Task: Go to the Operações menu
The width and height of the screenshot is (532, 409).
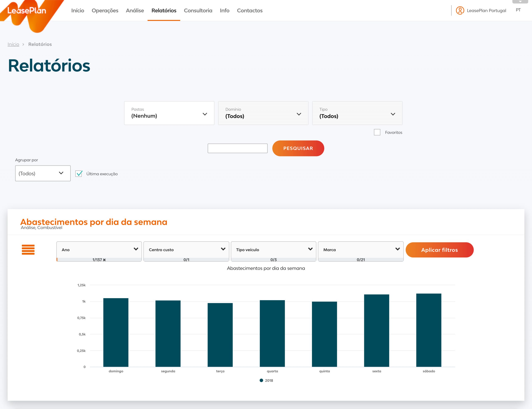Action: point(105,10)
